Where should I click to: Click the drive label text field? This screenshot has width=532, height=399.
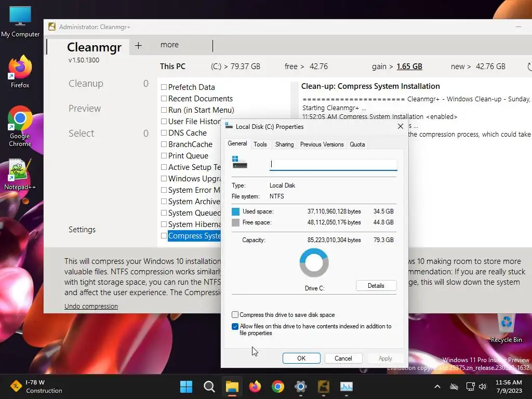[333, 165]
